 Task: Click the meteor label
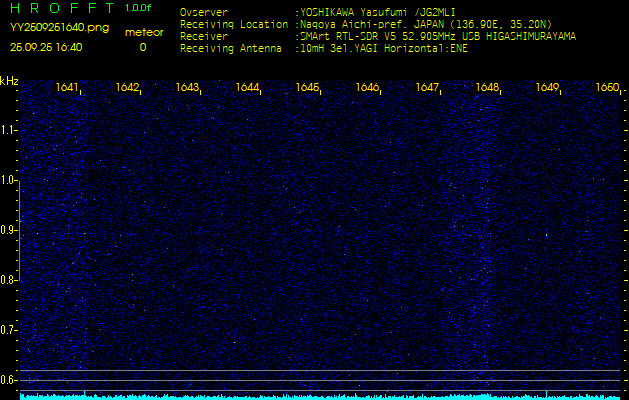tap(144, 33)
